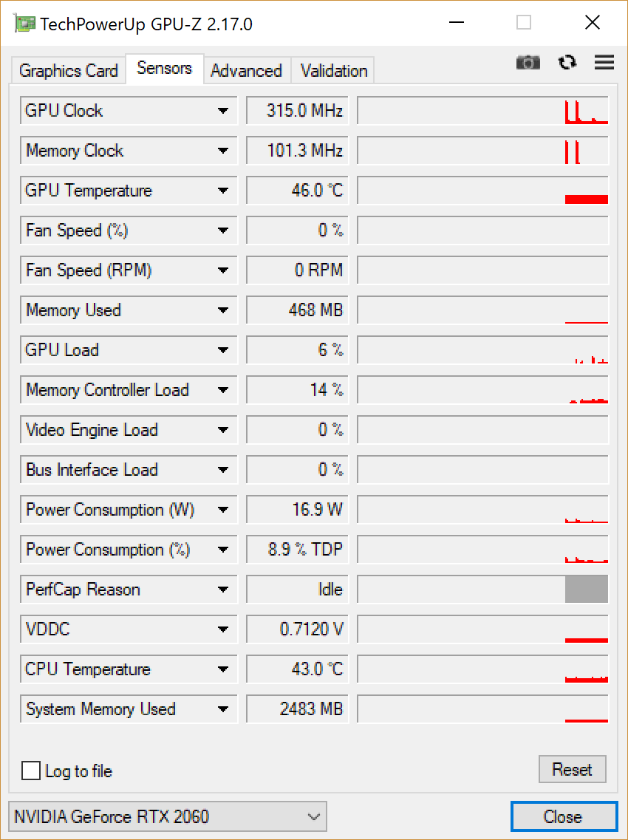Viewport: 628px width, 840px height.
Task: Select the Power Consumption (W) reading field
Action: 296,509
